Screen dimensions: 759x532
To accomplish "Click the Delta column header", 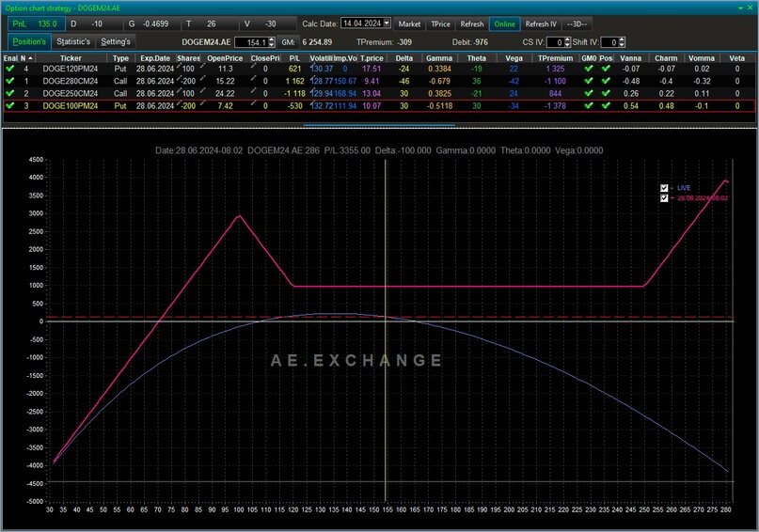I will point(404,58).
